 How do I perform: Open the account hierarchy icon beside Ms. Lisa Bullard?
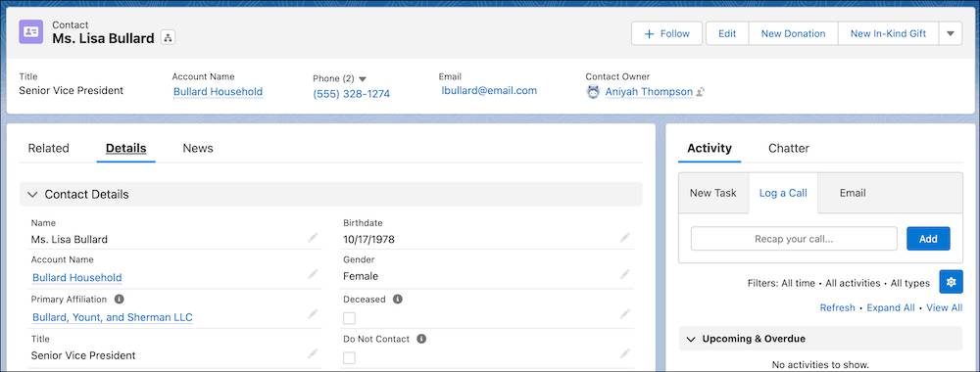point(168,37)
